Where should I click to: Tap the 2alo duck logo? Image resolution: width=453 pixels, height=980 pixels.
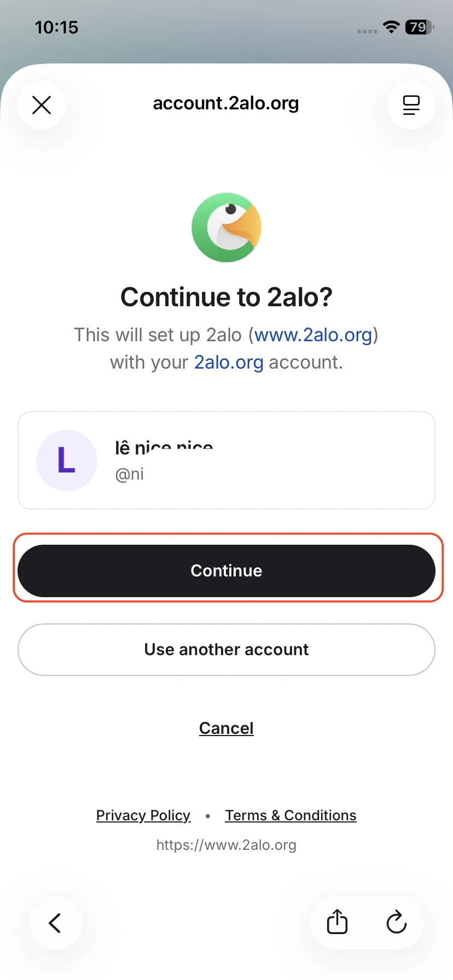point(226,227)
